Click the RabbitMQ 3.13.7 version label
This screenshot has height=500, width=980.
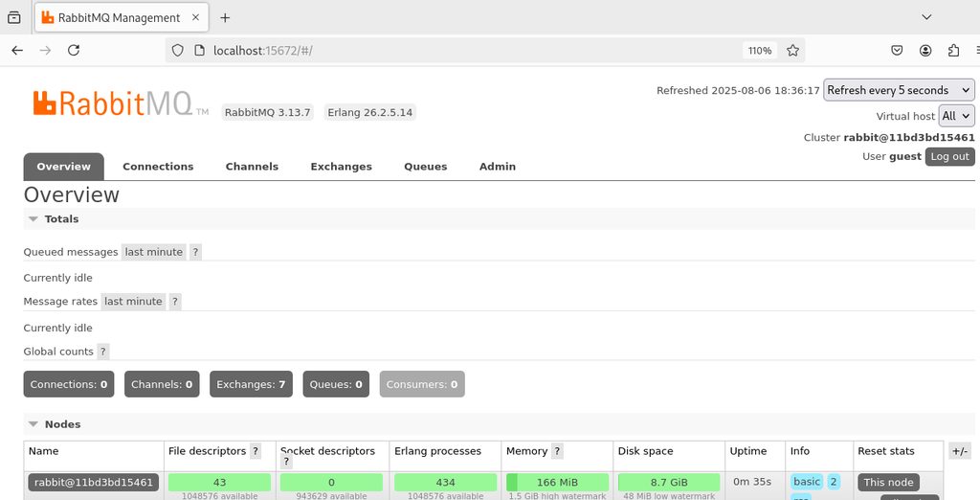tap(268, 113)
